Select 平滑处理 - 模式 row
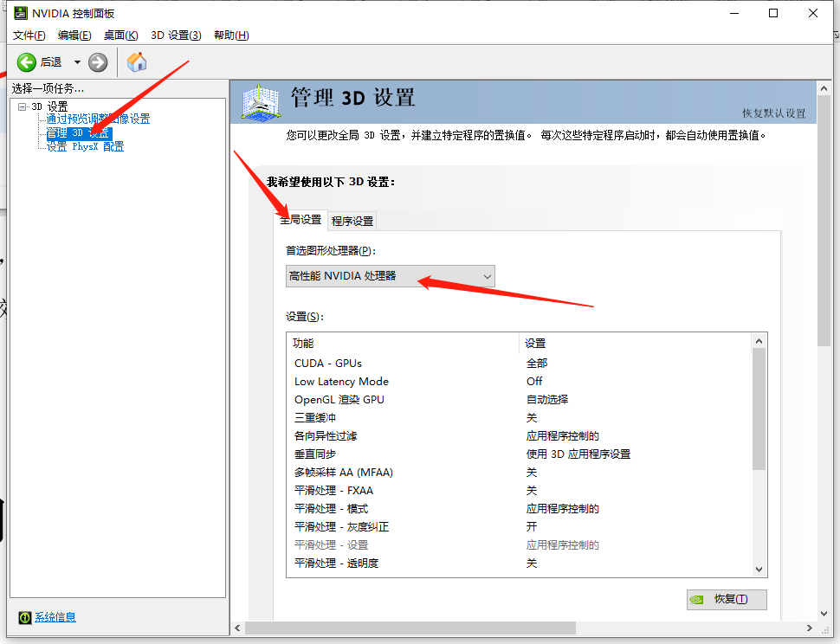This screenshot has height=644, width=840. coord(519,509)
